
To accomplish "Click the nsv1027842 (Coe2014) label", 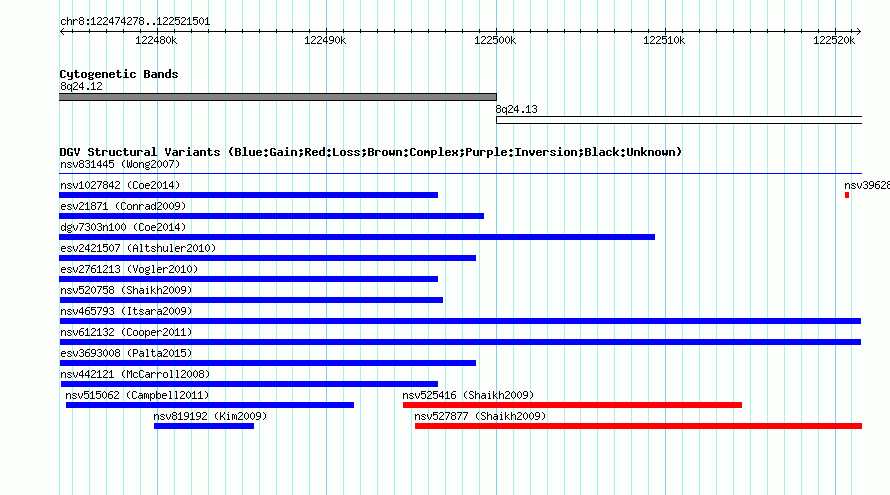I will [x=120, y=186].
